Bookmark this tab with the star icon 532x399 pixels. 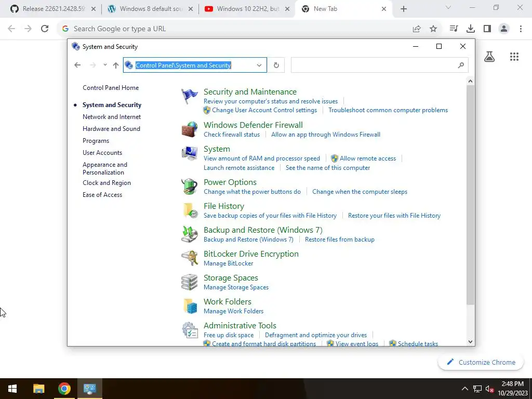(433, 29)
